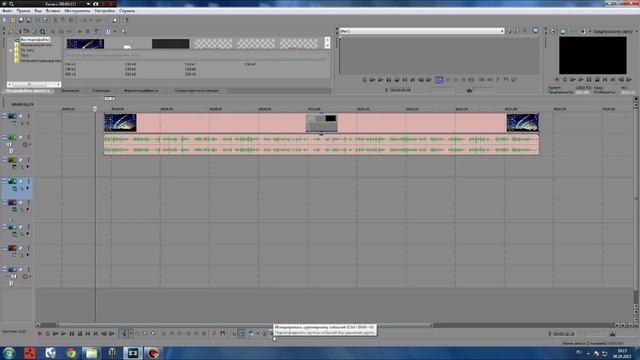Screen dimensions: 640x360
Task: Select the Normal edit tool
Action: (x=124, y=333)
